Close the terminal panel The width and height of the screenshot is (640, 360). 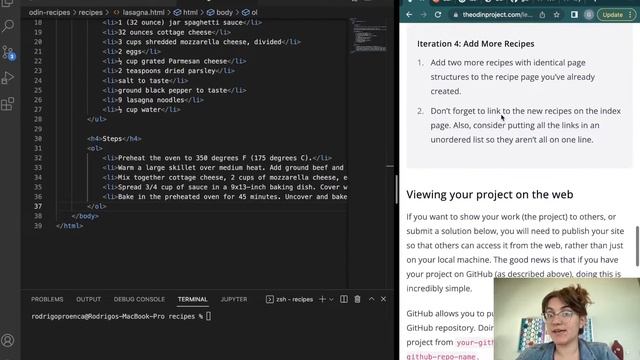coord(383,299)
